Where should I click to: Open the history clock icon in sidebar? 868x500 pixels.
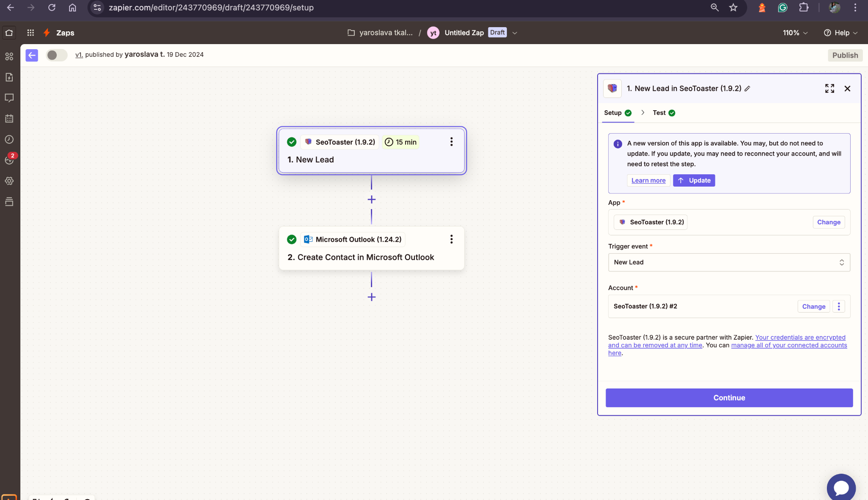click(x=9, y=140)
